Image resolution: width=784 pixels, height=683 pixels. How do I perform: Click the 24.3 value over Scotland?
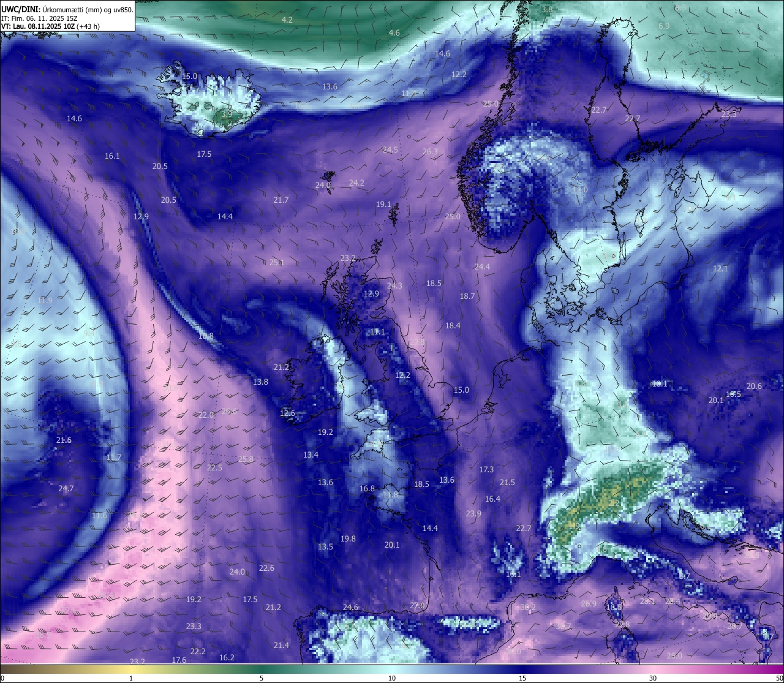[x=394, y=286]
